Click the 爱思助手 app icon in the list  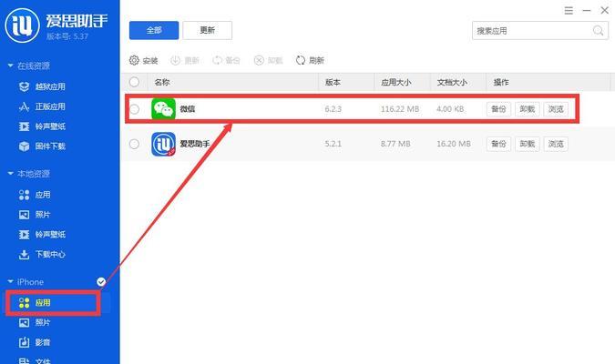163,144
